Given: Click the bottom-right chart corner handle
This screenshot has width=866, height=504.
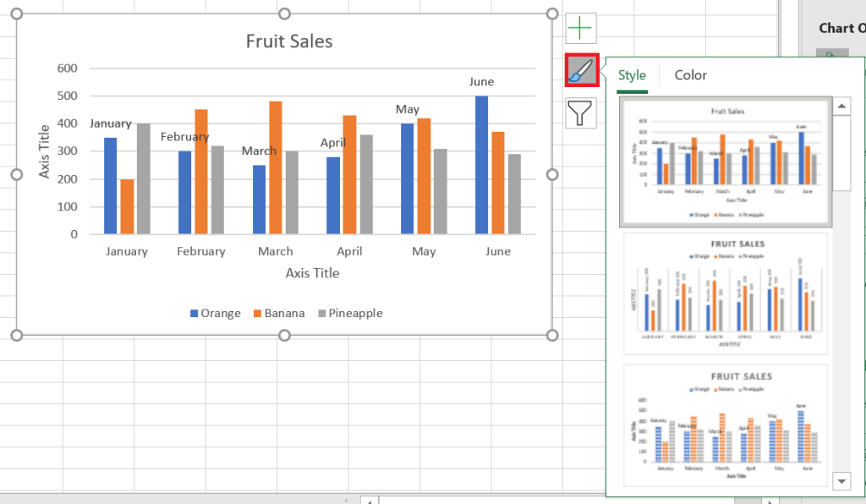Looking at the screenshot, I should 552,335.
